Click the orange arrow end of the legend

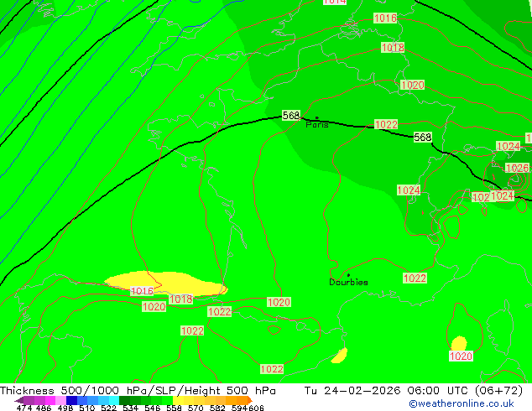point(249,400)
